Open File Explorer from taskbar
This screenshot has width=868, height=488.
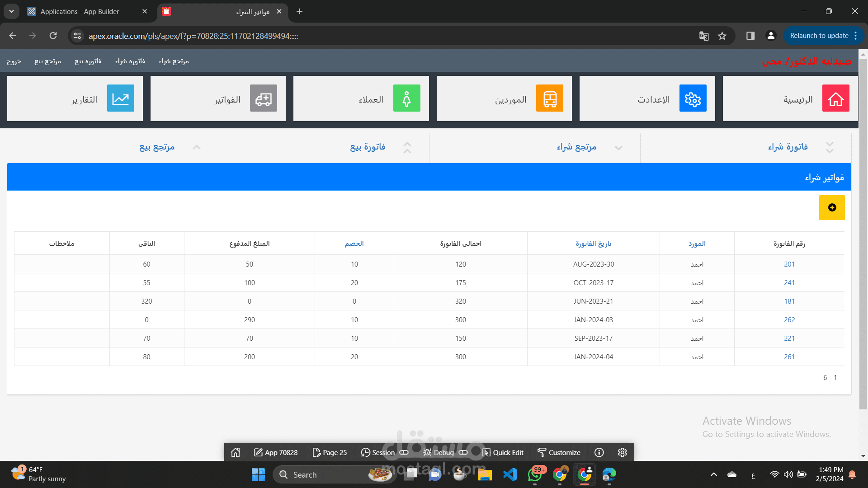point(485,474)
